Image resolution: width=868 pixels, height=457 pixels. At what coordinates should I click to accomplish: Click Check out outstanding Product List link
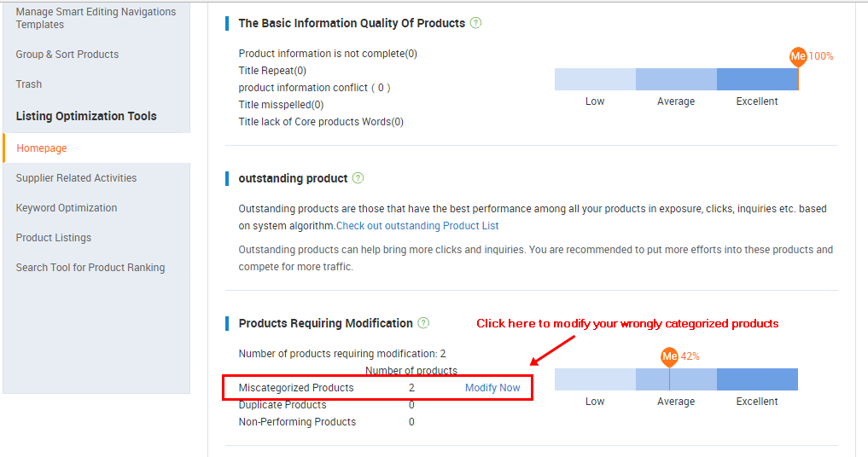tap(417, 226)
